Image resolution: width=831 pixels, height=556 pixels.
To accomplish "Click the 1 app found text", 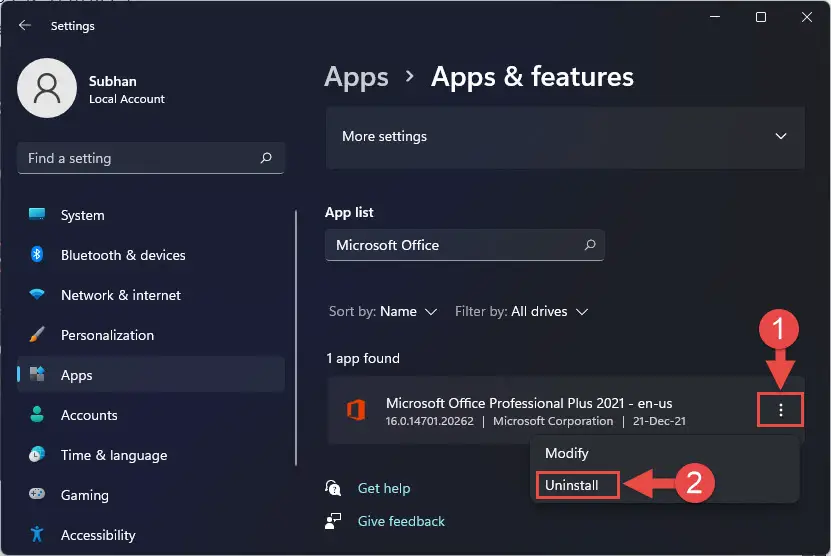I will 363,358.
